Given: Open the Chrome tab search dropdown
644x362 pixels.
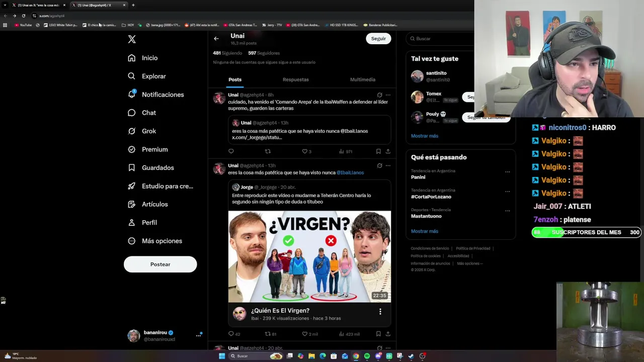Looking at the screenshot, I should click(x=5, y=5).
